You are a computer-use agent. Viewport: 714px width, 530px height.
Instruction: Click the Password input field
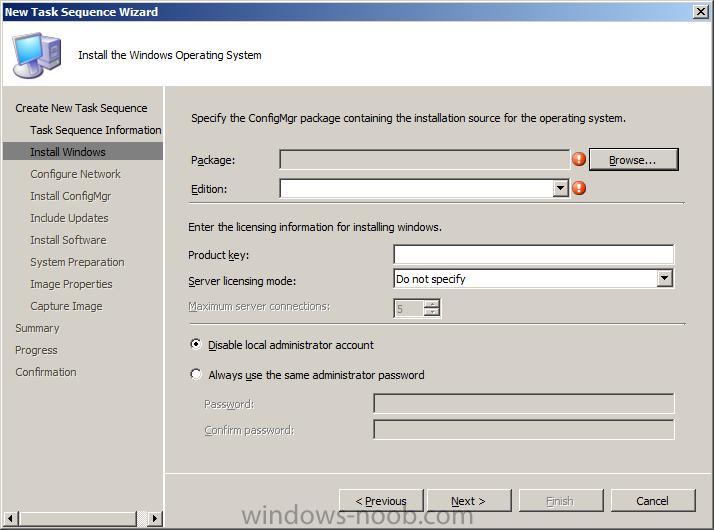coord(524,403)
